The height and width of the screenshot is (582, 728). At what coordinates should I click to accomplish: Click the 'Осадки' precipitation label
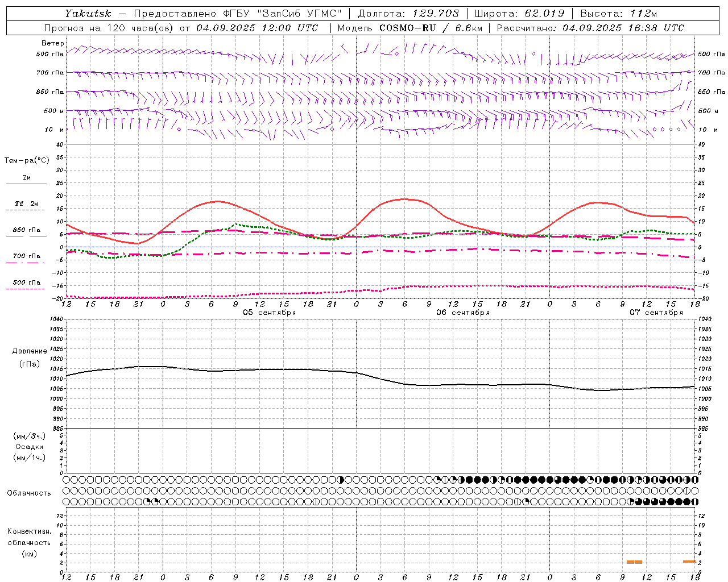pyautogui.click(x=30, y=447)
